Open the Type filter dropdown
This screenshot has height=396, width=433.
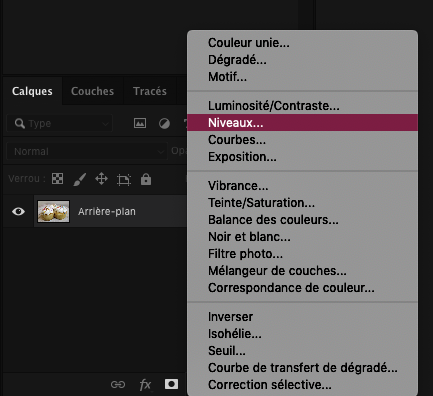click(x=60, y=124)
